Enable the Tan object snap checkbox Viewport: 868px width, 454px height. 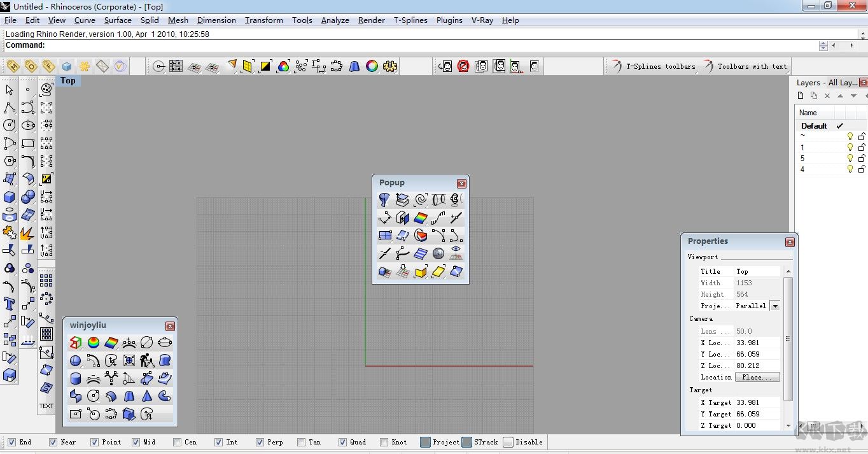(301, 442)
